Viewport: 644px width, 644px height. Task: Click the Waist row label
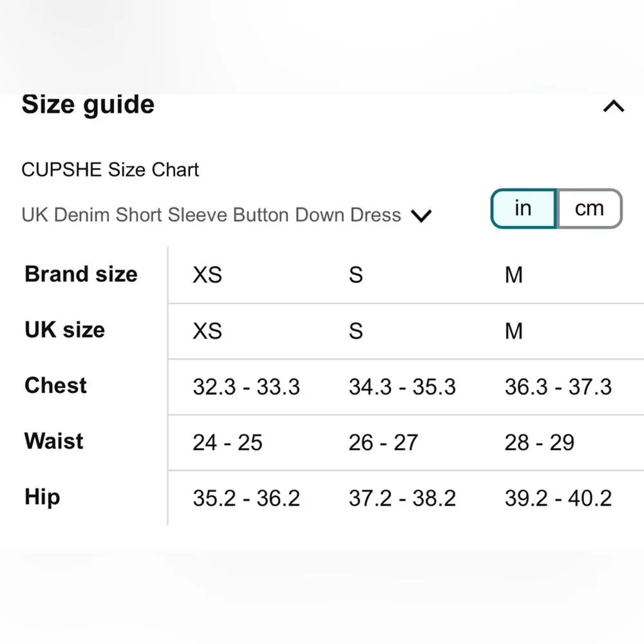pos(54,441)
